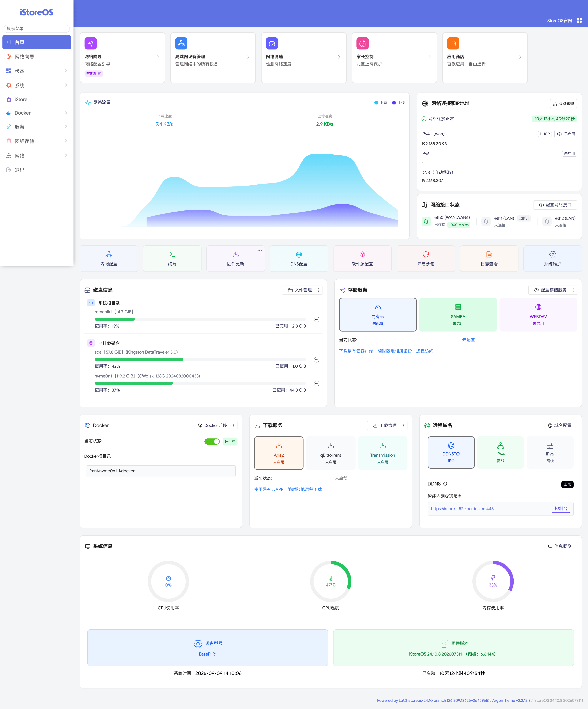The image size is (588, 709).
Task: Open the 系统维护 maintenance tile
Action: tap(553, 259)
